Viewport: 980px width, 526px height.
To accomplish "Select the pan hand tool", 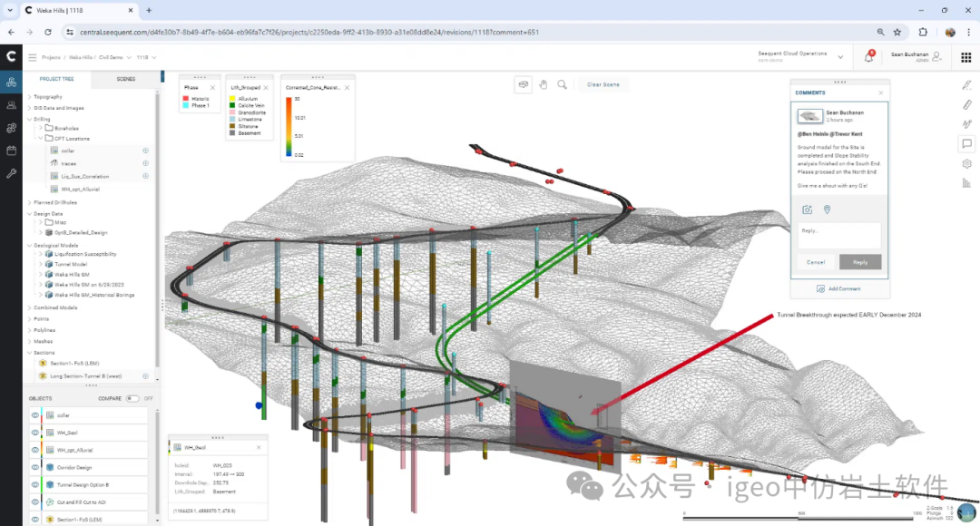I will point(543,84).
